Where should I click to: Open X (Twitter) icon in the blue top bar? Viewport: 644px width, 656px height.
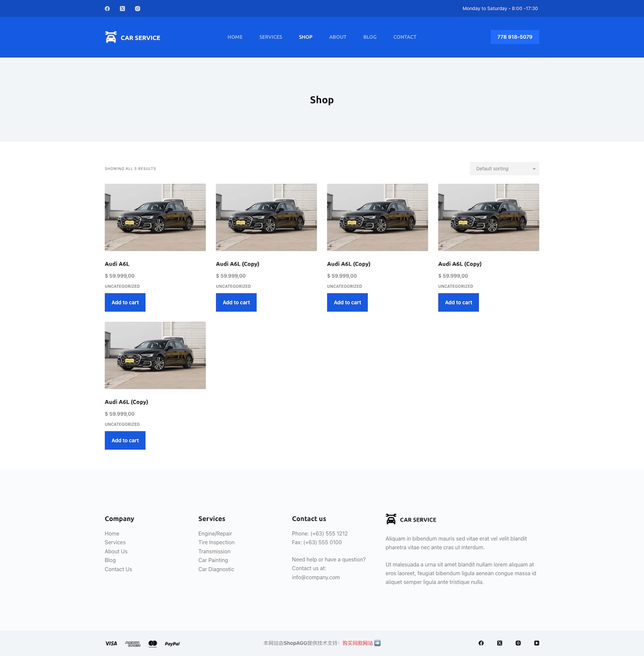coord(122,9)
